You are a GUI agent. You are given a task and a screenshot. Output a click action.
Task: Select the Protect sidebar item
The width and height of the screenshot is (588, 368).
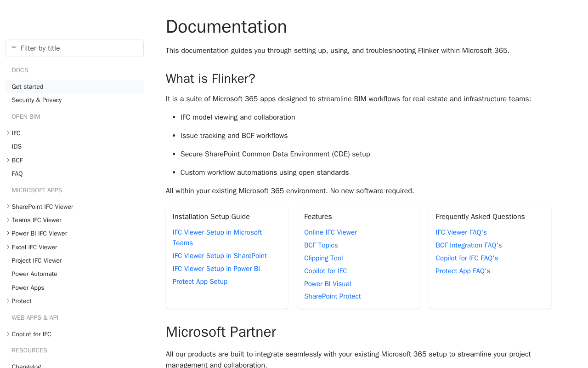22,301
